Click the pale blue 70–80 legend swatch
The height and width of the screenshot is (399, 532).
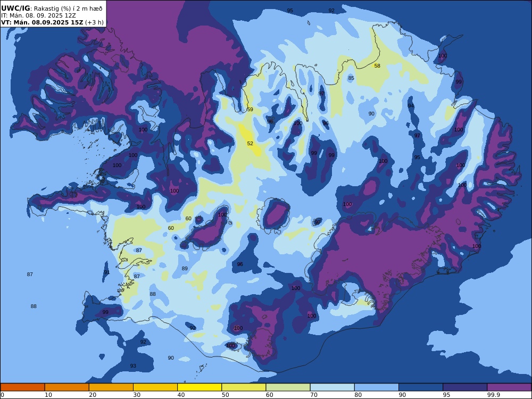coord(332,387)
